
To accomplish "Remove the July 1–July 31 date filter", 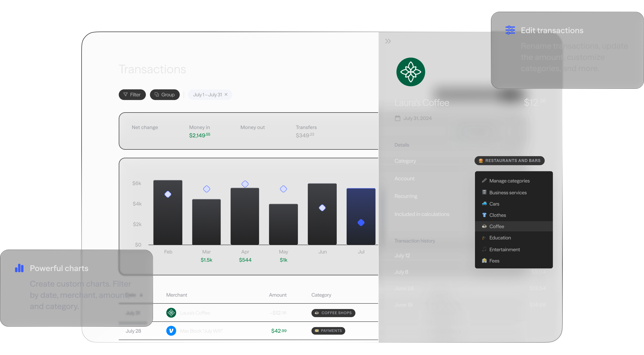I will pos(226,95).
